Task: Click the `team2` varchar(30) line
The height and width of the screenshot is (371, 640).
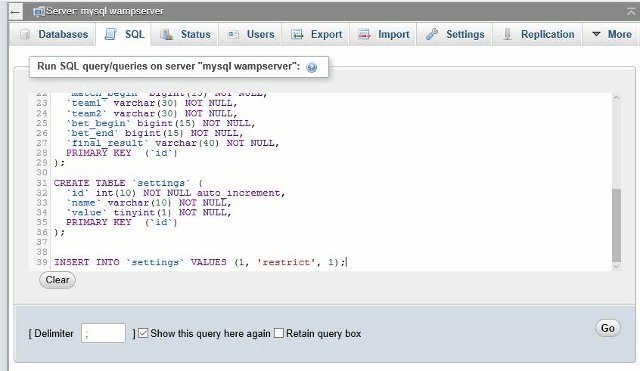Action: (152, 113)
